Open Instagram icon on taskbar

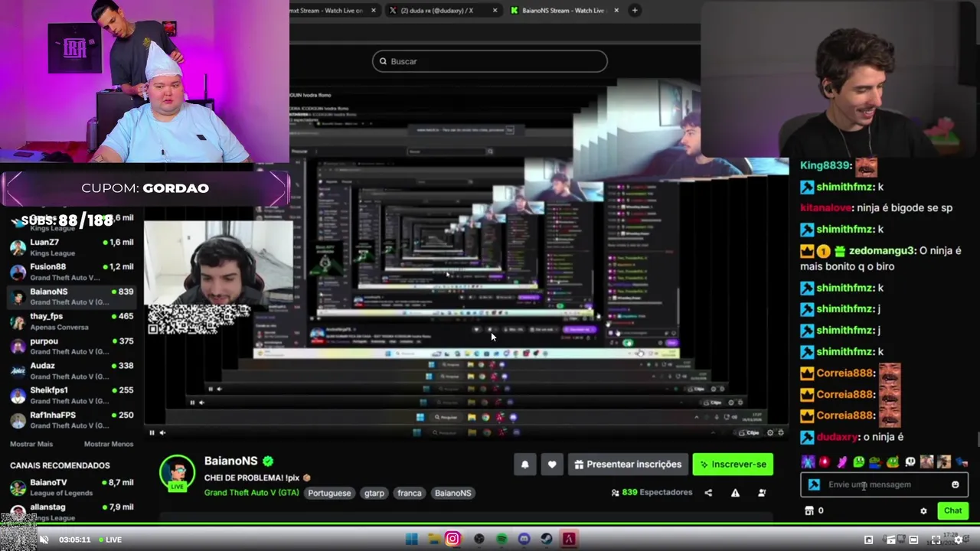(x=452, y=539)
